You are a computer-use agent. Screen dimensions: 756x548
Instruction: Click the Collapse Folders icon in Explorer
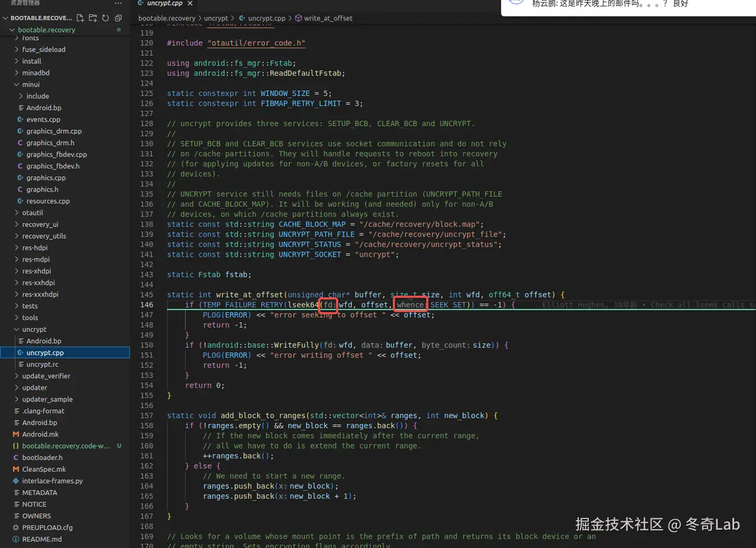tap(118, 18)
